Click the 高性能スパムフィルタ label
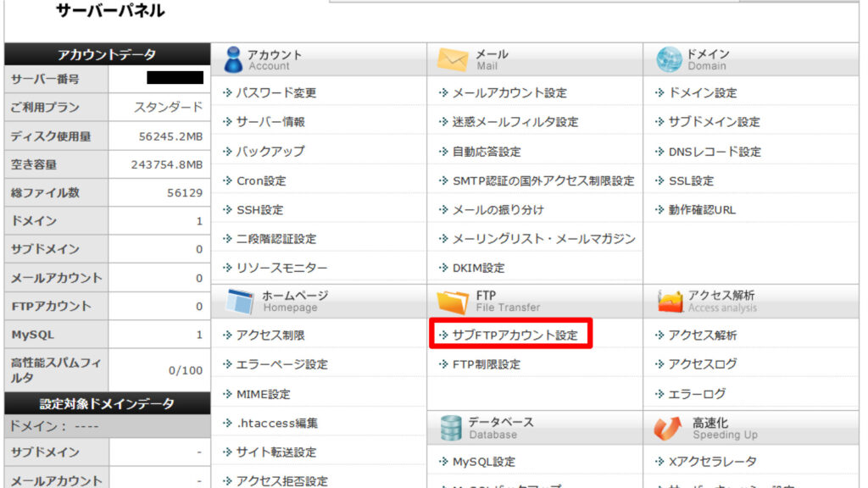This screenshot has width=868, height=488. pos(56,370)
